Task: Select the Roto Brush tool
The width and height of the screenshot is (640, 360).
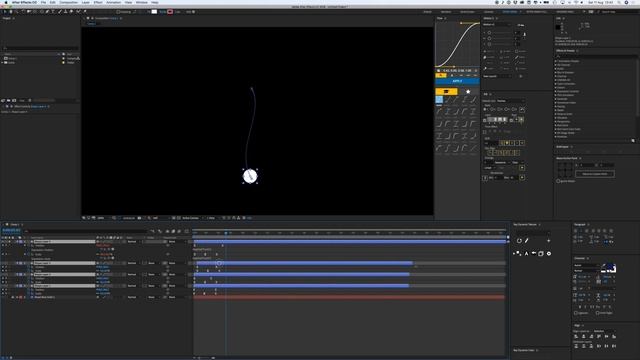Action: [78, 12]
